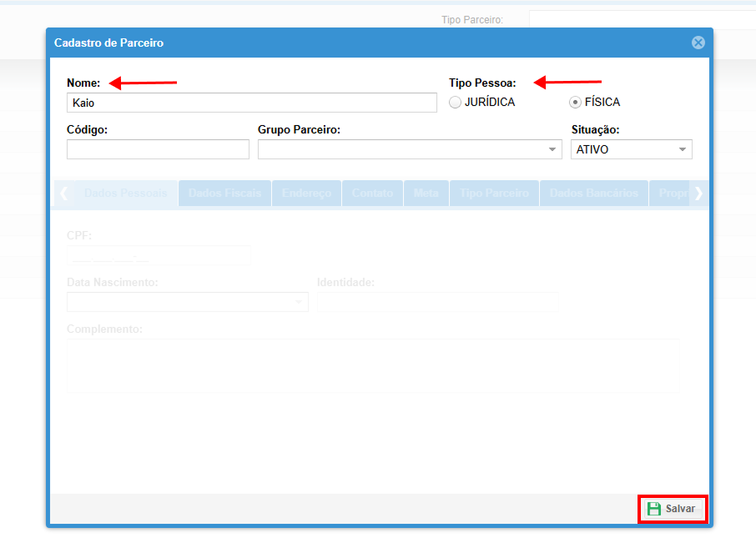This screenshot has height=548, width=756.
Task: Click the Complemento text area
Action: pyautogui.click(x=373, y=365)
